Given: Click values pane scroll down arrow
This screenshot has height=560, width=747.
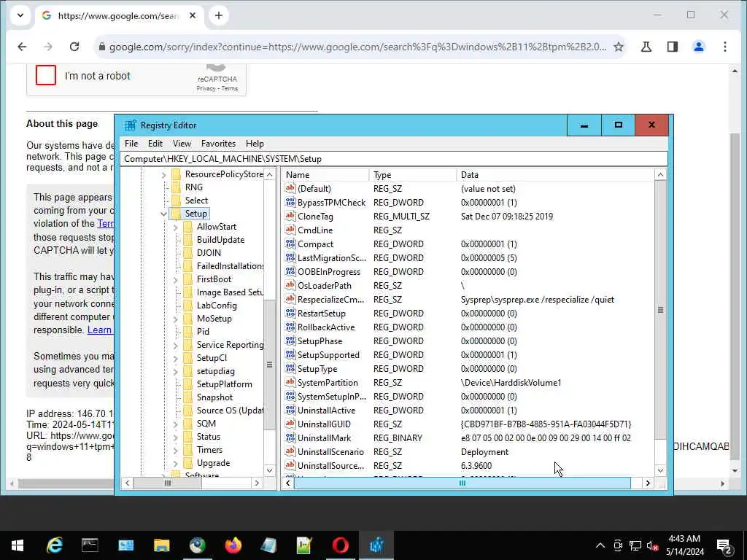Looking at the screenshot, I should coord(660,470).
